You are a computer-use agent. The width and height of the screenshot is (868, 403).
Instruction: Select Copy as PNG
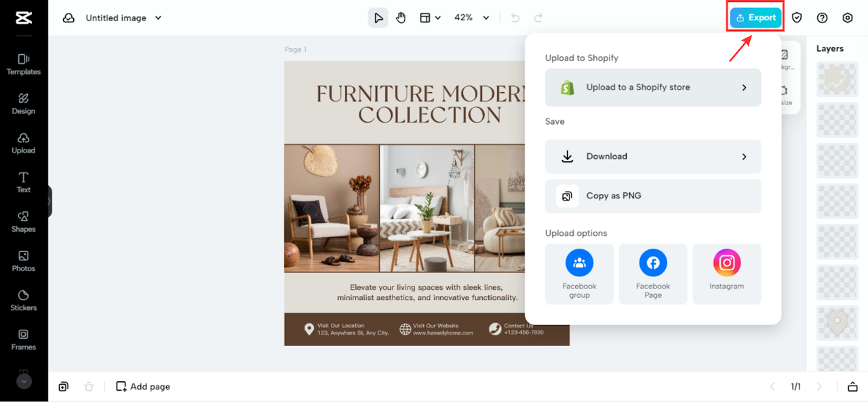(x=653, y=196)
